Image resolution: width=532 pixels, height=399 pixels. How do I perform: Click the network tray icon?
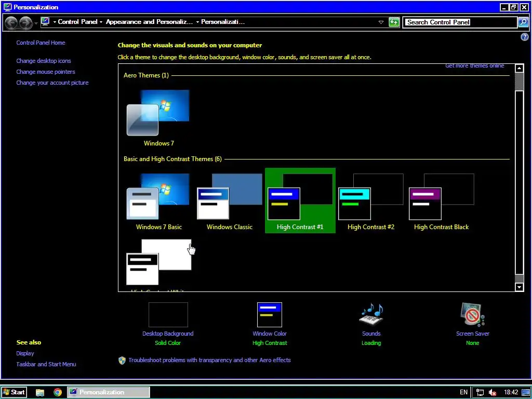pyautogui.click(x=480, y=392)
